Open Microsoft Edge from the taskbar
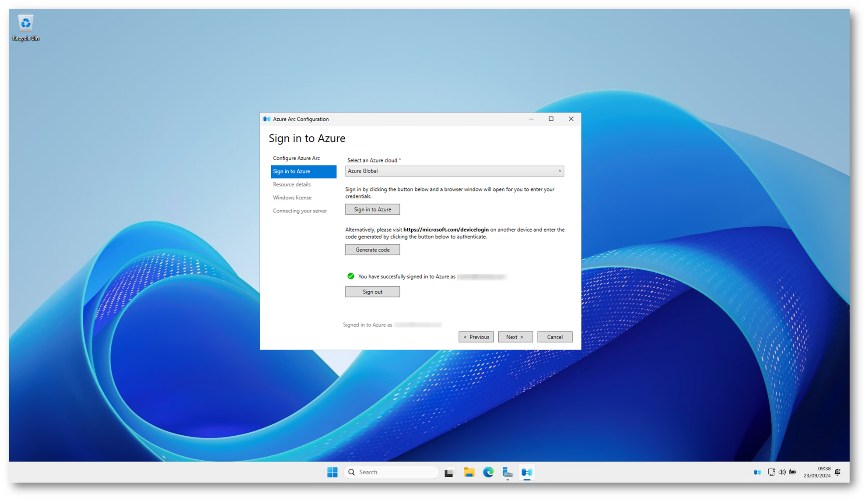 click(488, 472)
